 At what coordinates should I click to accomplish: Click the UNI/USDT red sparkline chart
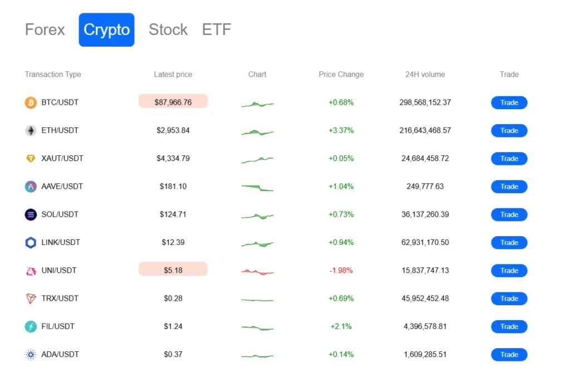point(257,272)
